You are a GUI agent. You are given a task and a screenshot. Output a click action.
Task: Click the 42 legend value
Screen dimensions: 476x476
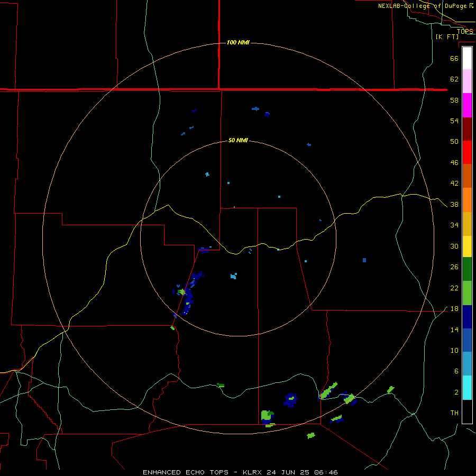(454, 184)
